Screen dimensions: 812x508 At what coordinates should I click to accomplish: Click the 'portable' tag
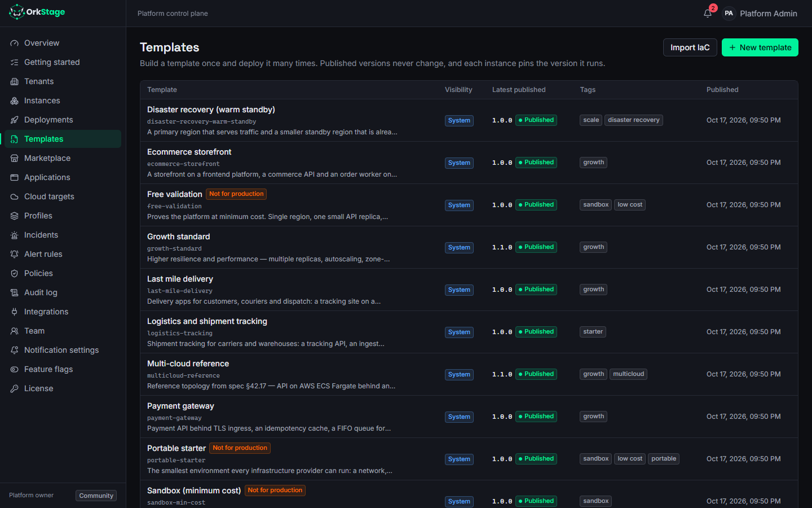(664, 459)
